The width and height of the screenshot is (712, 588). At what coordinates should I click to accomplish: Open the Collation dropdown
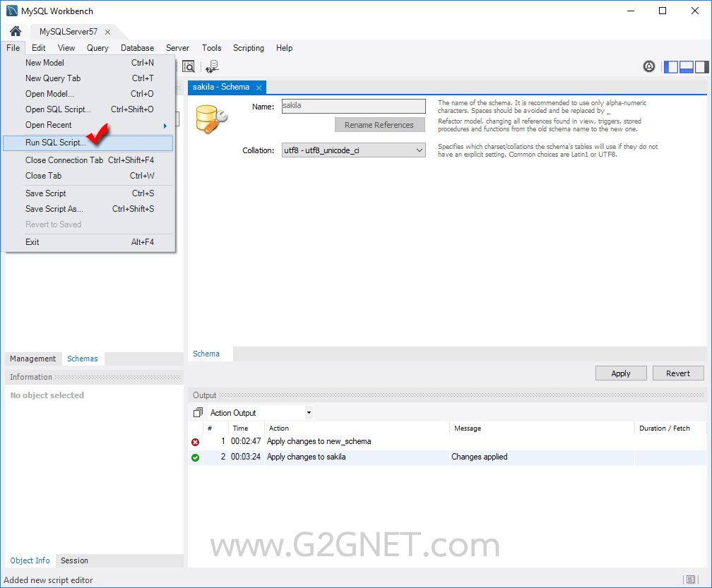354,150
